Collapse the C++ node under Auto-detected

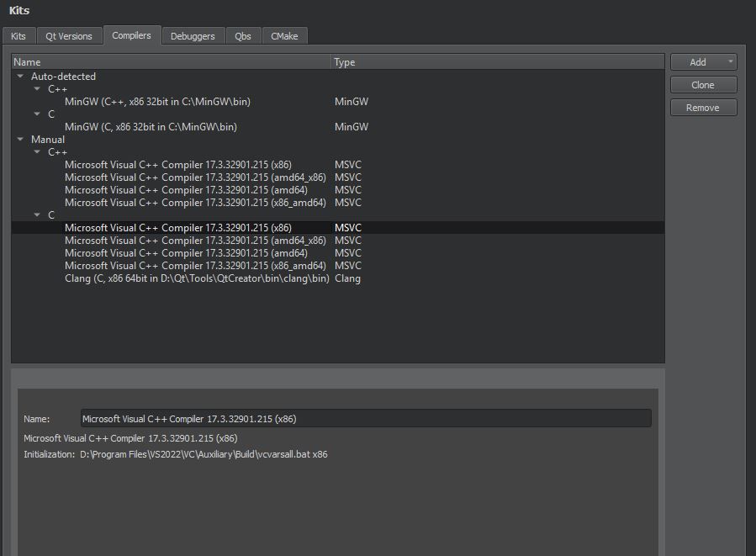tap(37, 89)
